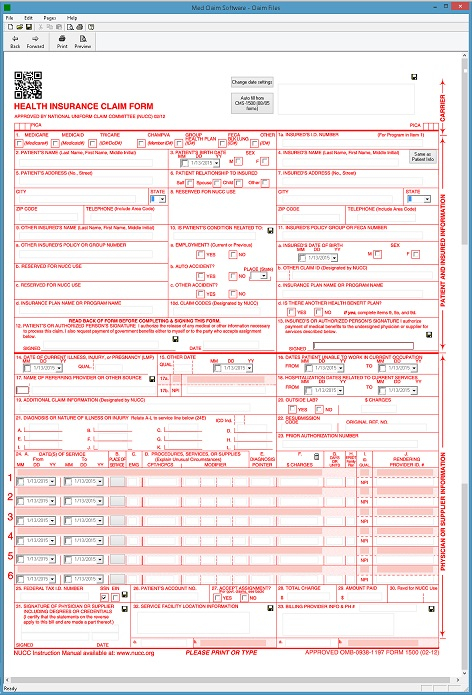Open the insured STATE dropdown

coord(427,199)
